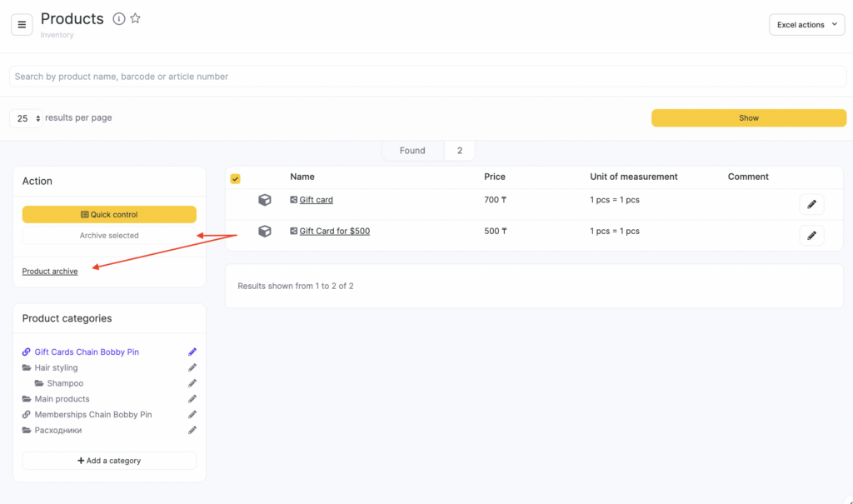Click the yellow Show button

[748, 118]
